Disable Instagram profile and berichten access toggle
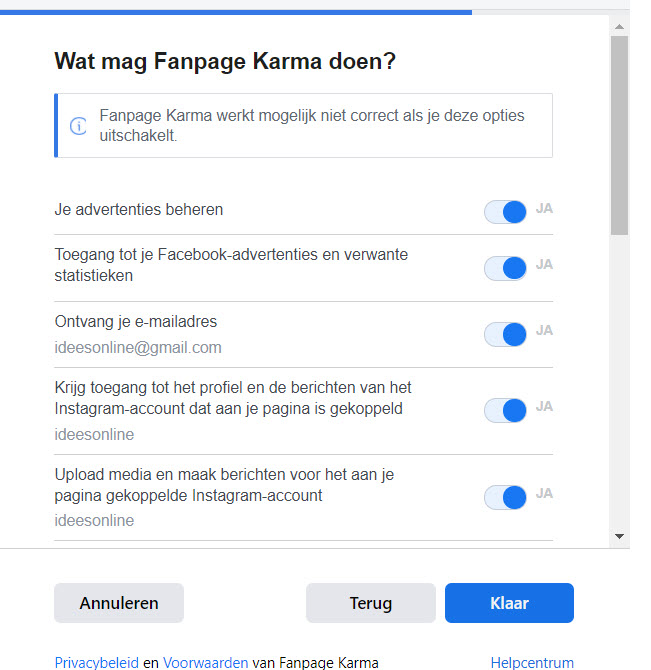 pos(506,409)
